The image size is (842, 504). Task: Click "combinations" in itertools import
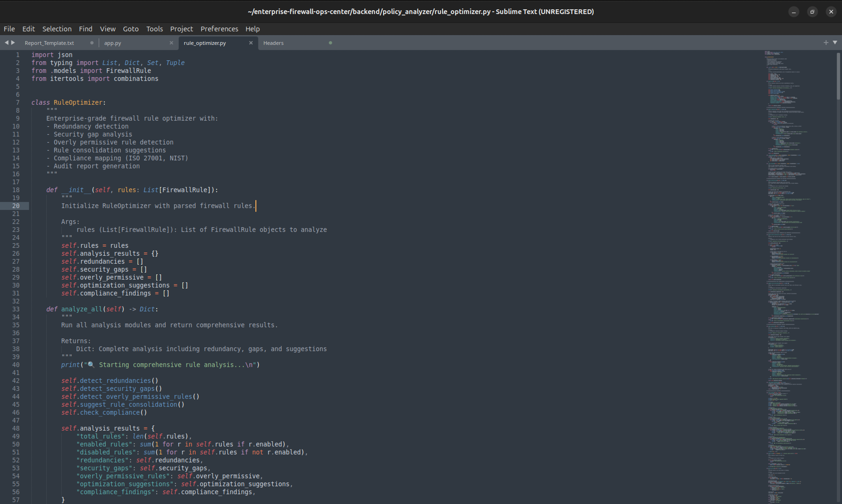(x=136, y=79)
